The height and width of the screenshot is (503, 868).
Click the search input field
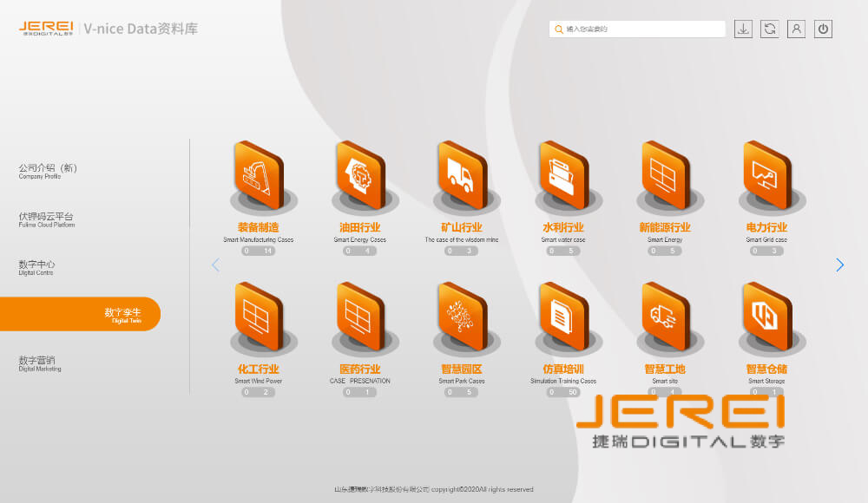coord(642,29)
